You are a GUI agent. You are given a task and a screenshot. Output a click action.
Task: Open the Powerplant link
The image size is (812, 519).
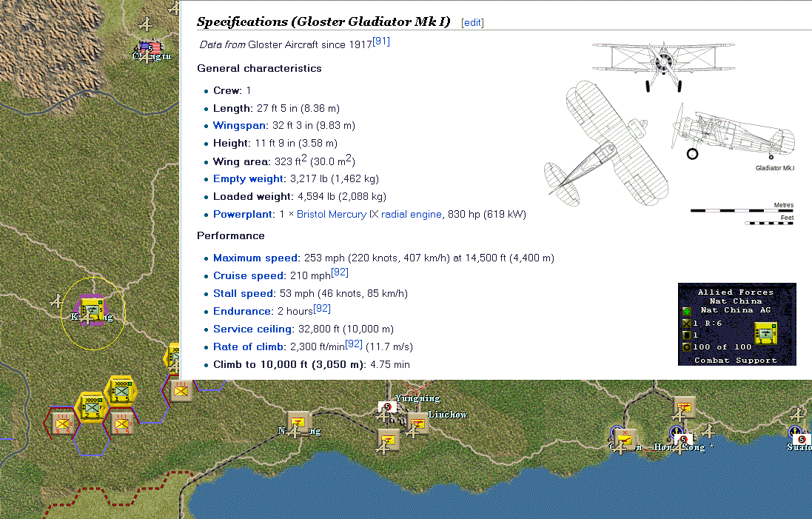(x=243, y=214)
